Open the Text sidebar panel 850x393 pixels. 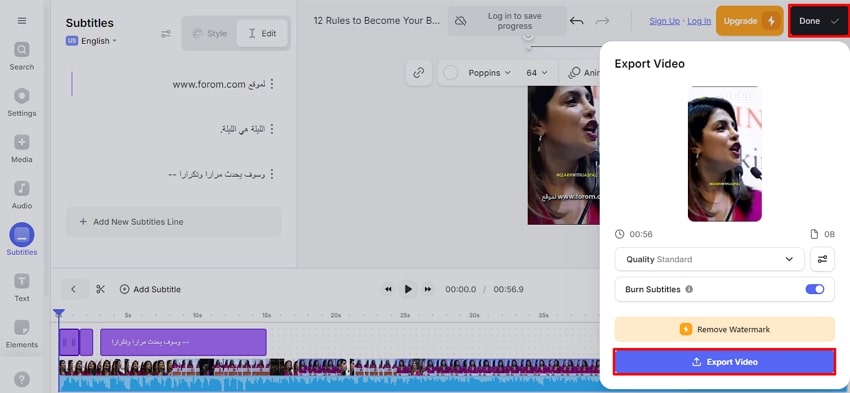click(x=22, y=287)
